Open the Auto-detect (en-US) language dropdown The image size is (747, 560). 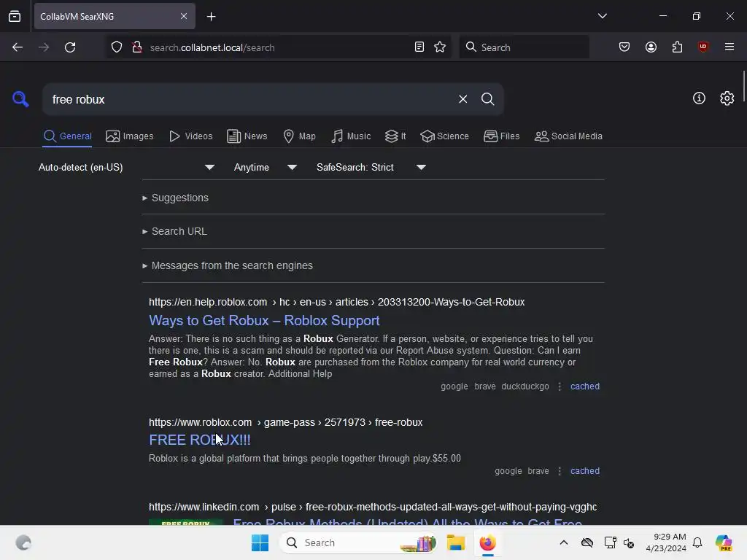pos(127,167)
